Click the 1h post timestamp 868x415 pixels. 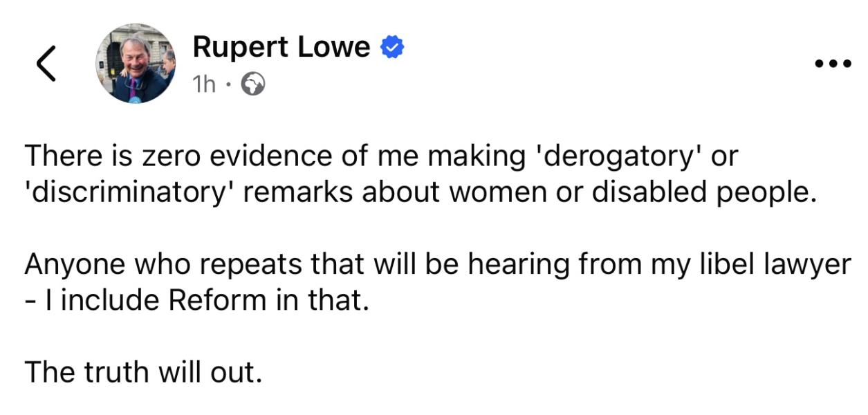(204, 84)
